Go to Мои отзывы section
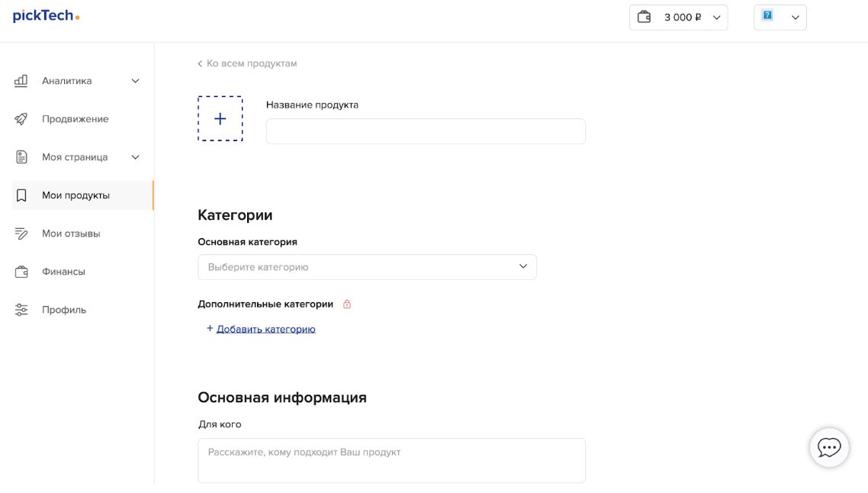This screenshot has height=493, width=868. click(x=71, y=234)
